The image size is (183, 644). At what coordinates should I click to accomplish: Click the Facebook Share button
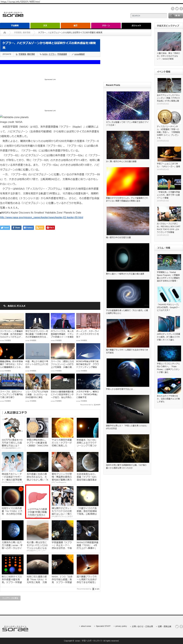(16, 227)
